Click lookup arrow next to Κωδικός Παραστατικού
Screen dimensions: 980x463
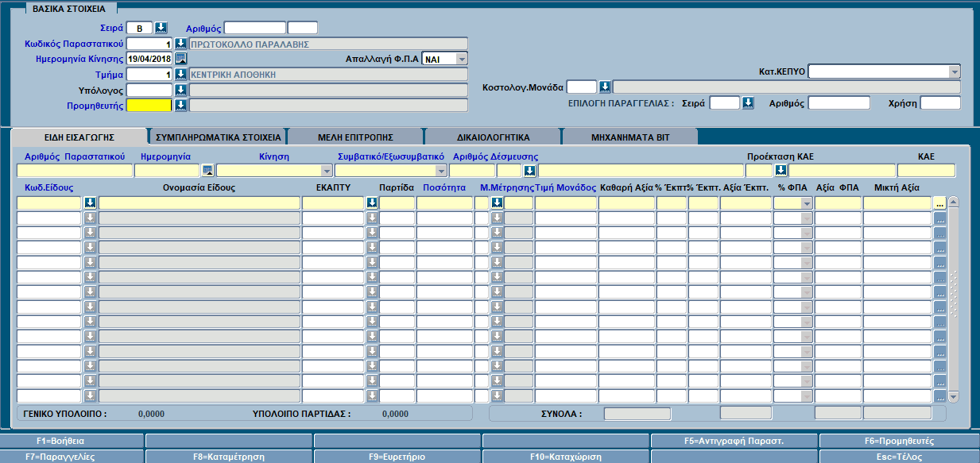[x=180, y=43]
